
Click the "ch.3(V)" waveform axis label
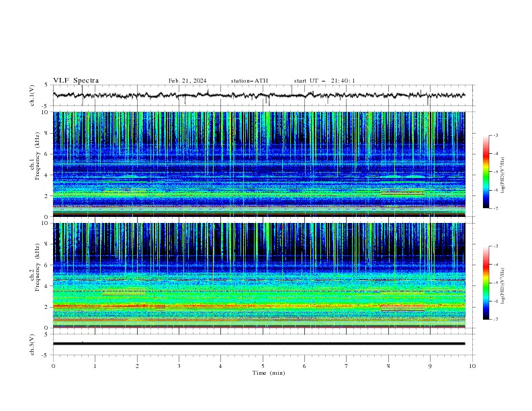coord(32,345)
